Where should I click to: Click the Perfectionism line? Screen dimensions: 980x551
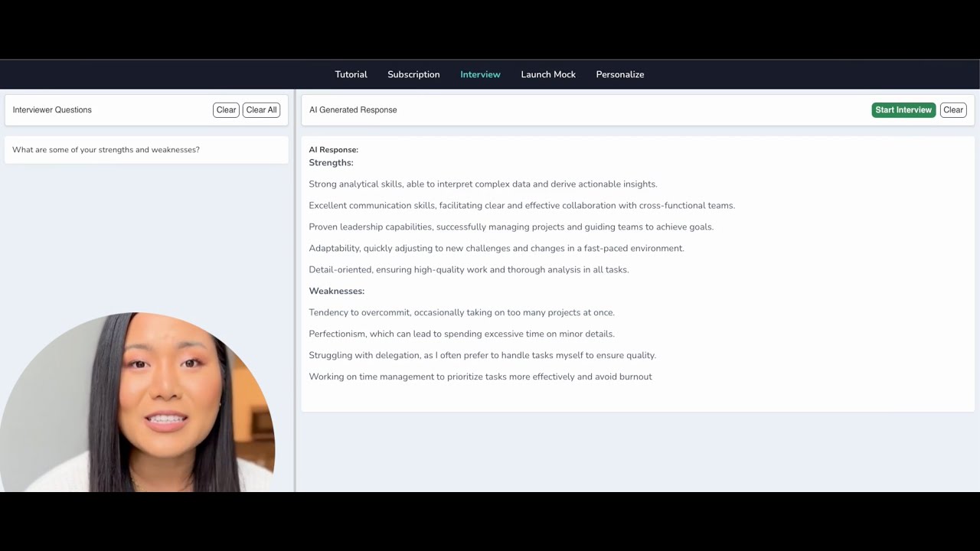[462, 334]
